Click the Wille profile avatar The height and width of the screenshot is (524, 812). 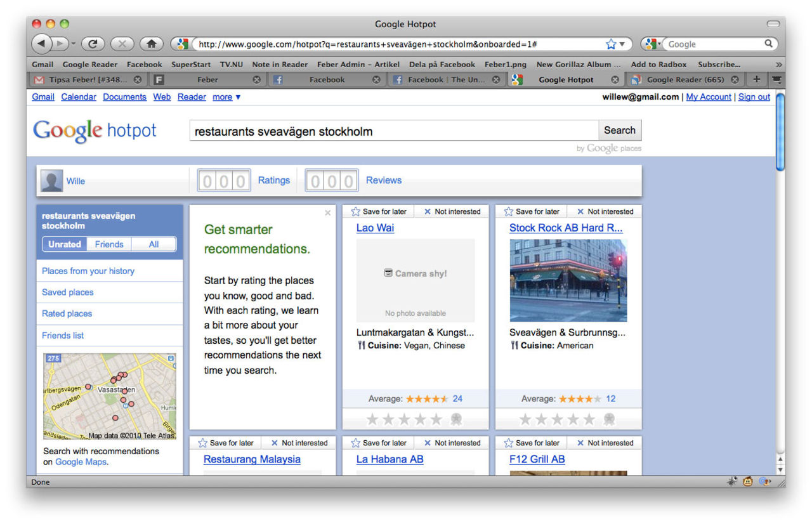51,181
